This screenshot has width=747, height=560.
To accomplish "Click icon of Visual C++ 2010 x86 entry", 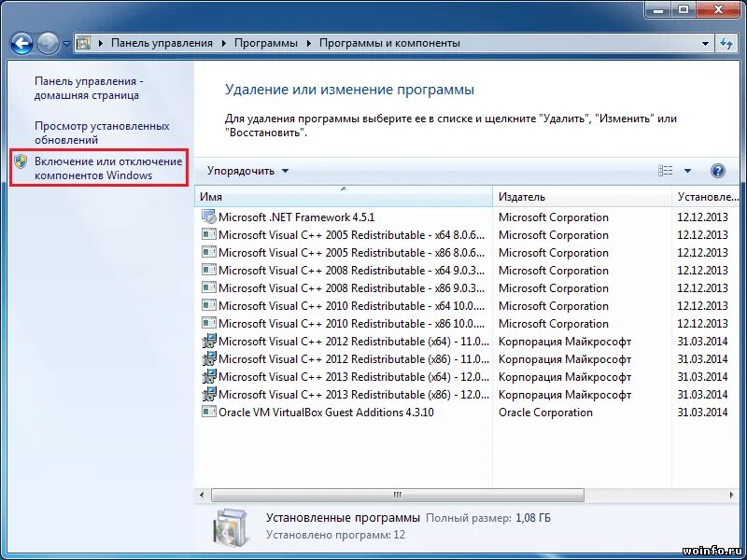I will pos(208,323).
